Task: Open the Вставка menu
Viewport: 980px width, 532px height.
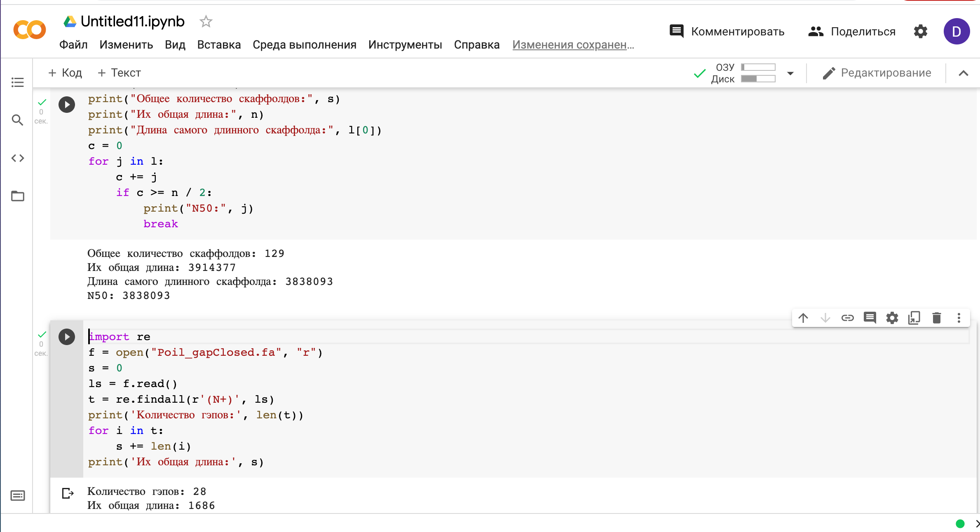Action: 219,44
